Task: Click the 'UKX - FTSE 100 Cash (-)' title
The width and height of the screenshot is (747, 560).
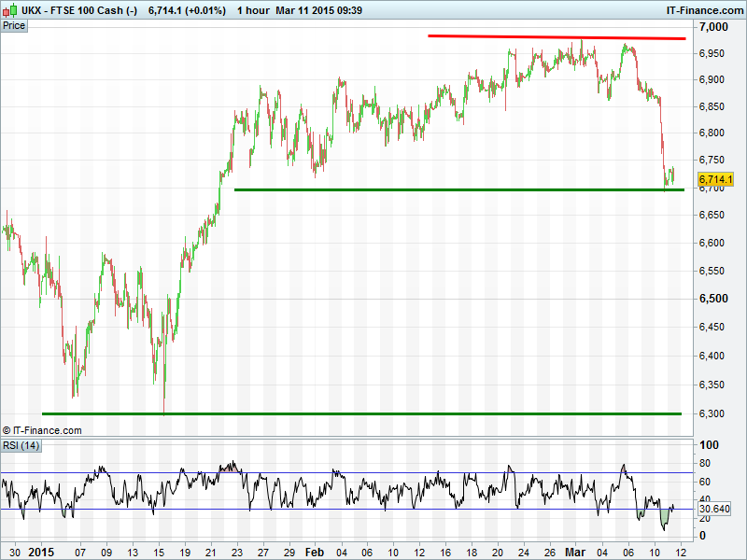Action: tap(79, 10)
